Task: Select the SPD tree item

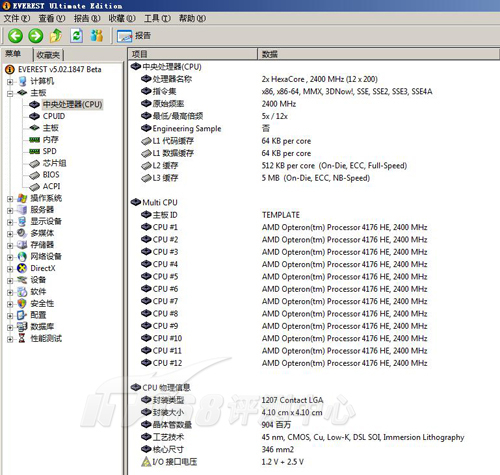Action: (x=50, y=151)
